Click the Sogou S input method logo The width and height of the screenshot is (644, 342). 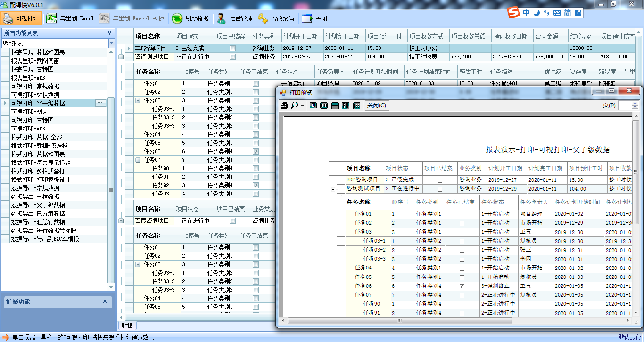coord(514,12)
